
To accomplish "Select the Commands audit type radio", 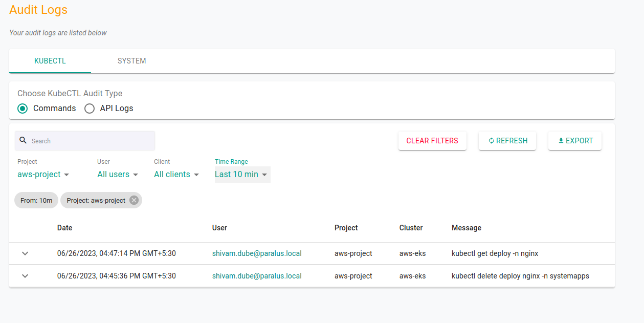I will click(x=22, y=108).
